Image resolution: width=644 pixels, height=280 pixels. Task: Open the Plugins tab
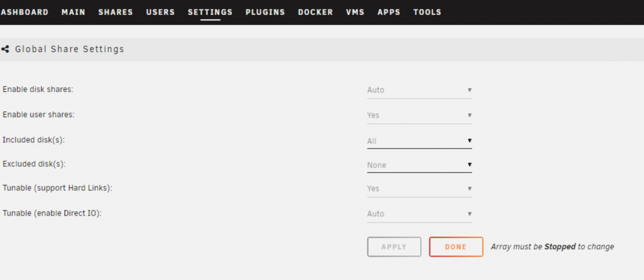coord(265,12)
